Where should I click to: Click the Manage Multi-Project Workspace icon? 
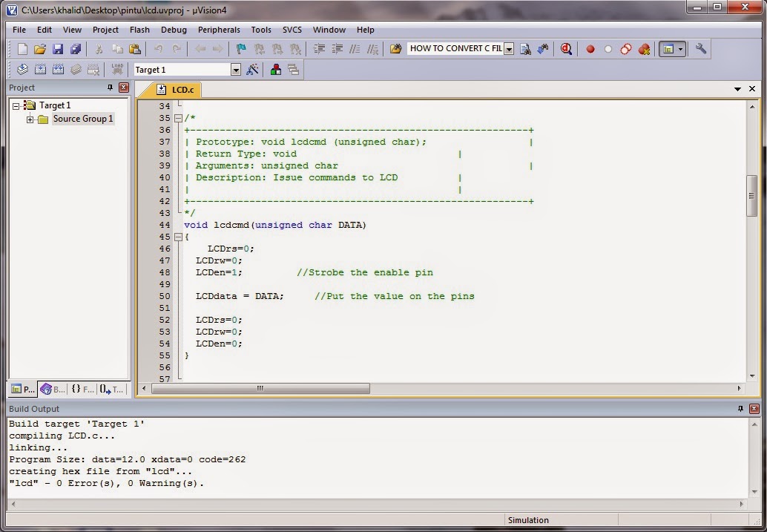(x=293, y=70)
